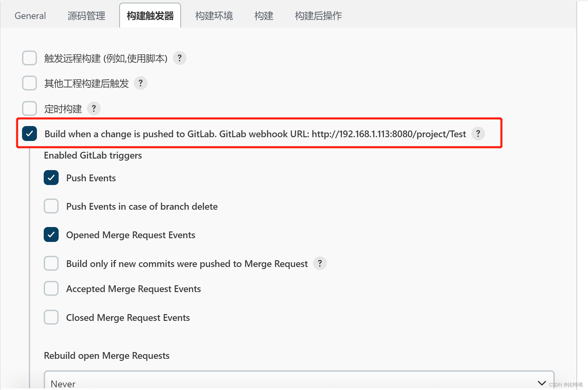588x390 pixels.
Task: Enable Build only if new commits pushed checkbox
Action: [x=51, y=263]
